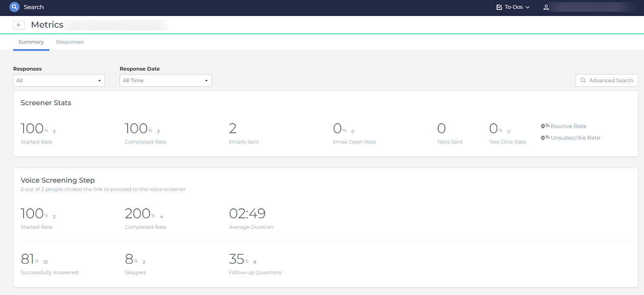Click the Emails Sent count

coord(233,129)
